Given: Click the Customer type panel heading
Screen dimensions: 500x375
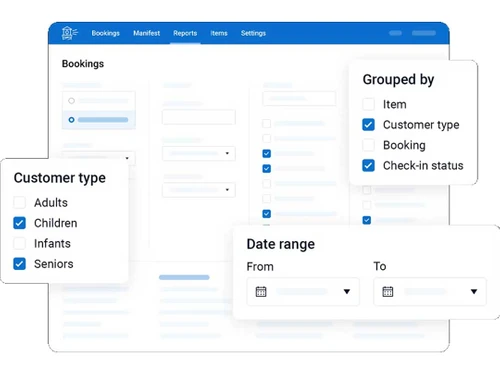Looking at the screenshot, I should pos(60,178).
